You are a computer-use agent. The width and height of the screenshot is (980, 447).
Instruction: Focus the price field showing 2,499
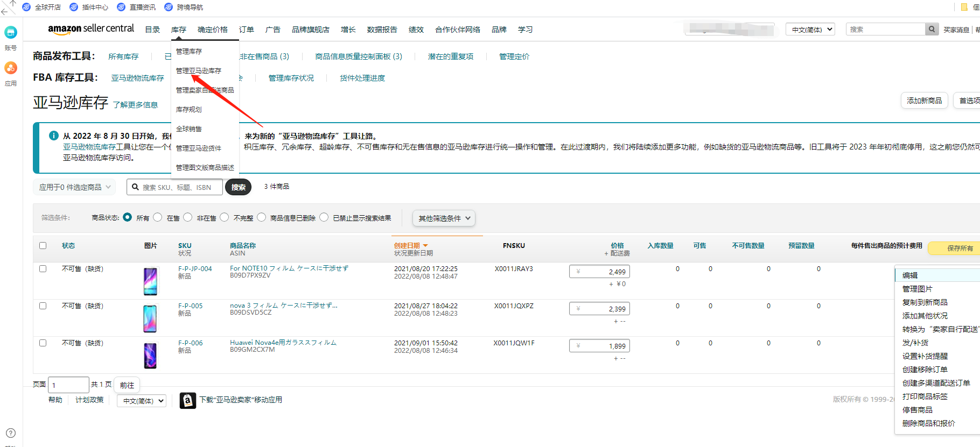(599, 272)
